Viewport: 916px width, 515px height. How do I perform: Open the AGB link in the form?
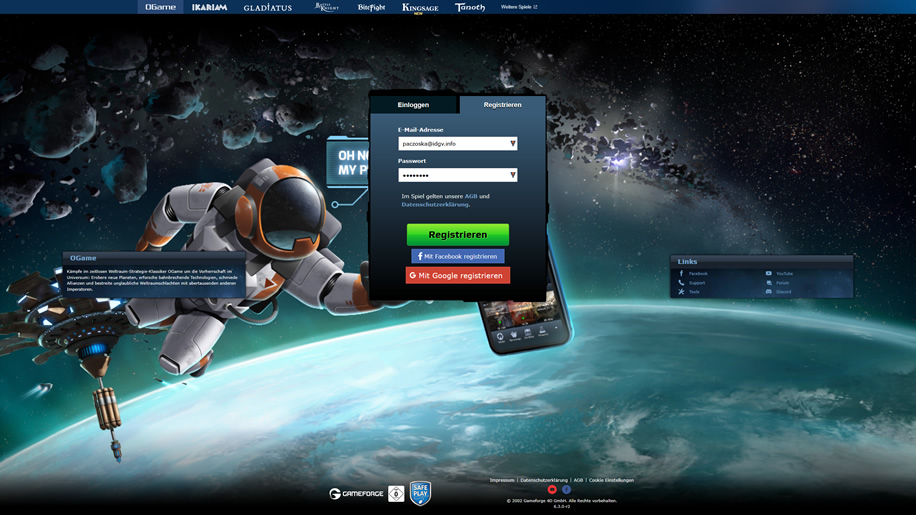pyautogui.click(x=471, y=196)
